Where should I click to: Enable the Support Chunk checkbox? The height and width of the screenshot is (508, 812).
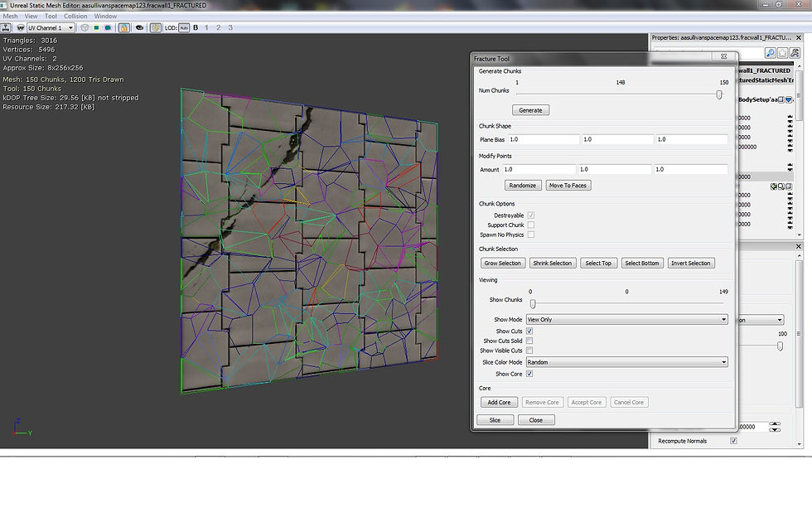tap(531, 225)
